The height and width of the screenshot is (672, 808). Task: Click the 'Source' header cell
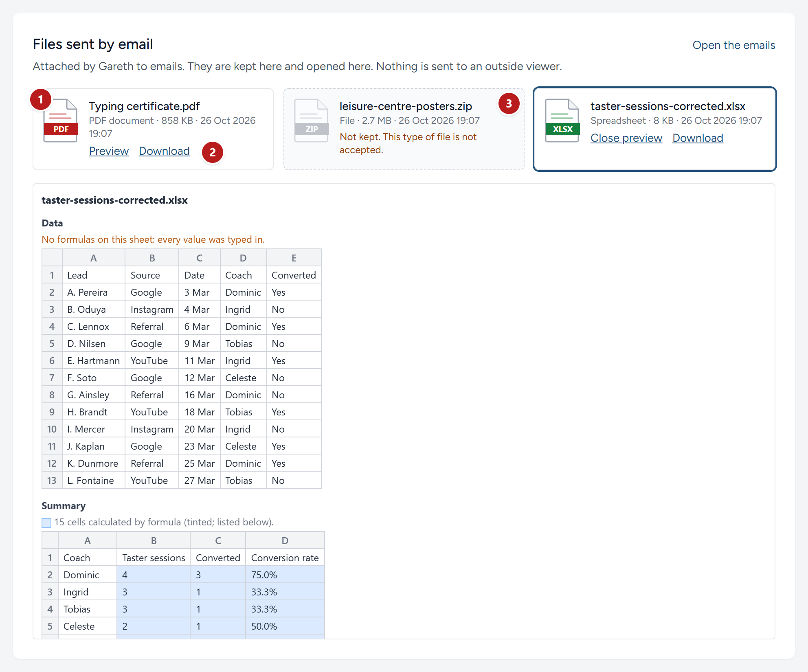[152, 275]
